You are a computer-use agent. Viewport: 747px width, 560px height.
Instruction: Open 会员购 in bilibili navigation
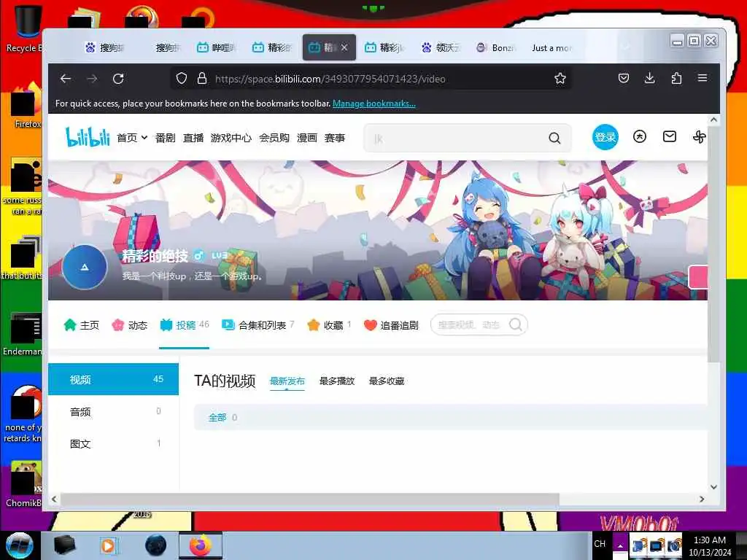tap(274, 138)
